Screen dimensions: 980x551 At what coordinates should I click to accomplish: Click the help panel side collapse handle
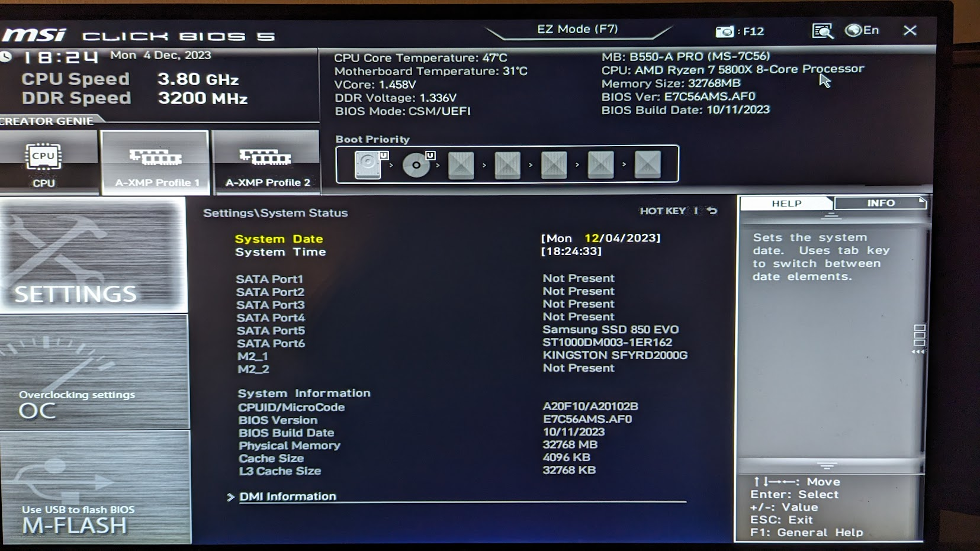[x=919, y=338]
